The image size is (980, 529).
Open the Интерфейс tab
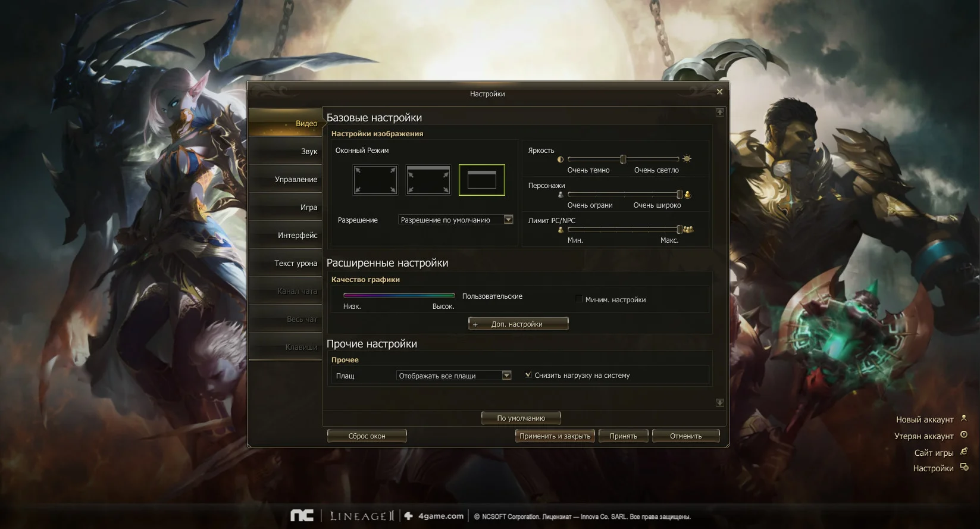tap(285, 235)
